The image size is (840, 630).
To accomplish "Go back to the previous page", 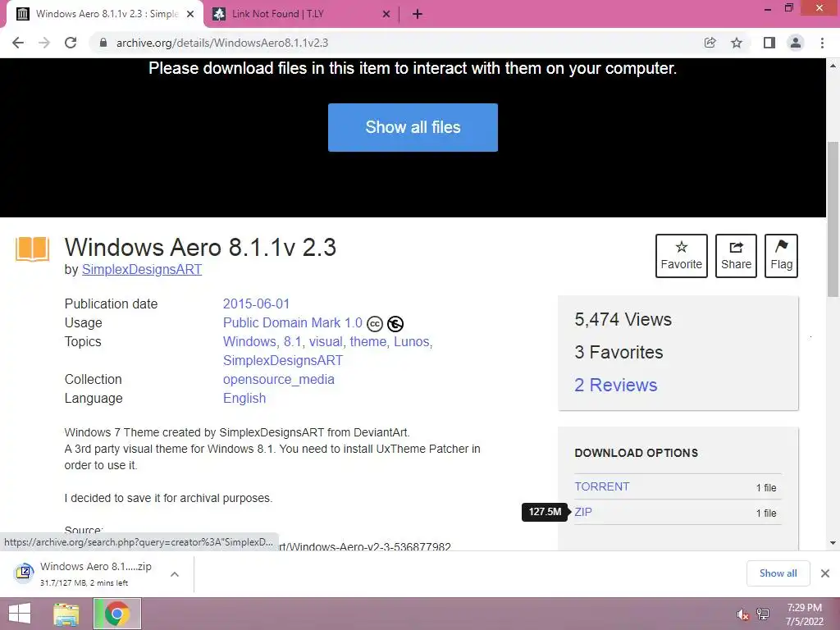I will (x=18, y=43).
